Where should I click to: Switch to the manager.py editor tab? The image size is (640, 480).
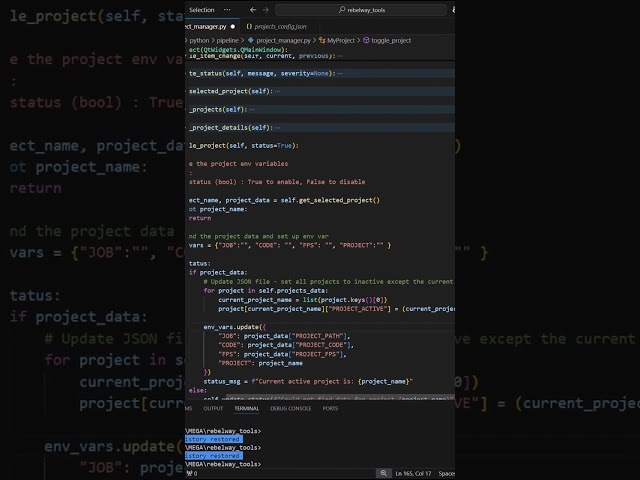[205, 27]
